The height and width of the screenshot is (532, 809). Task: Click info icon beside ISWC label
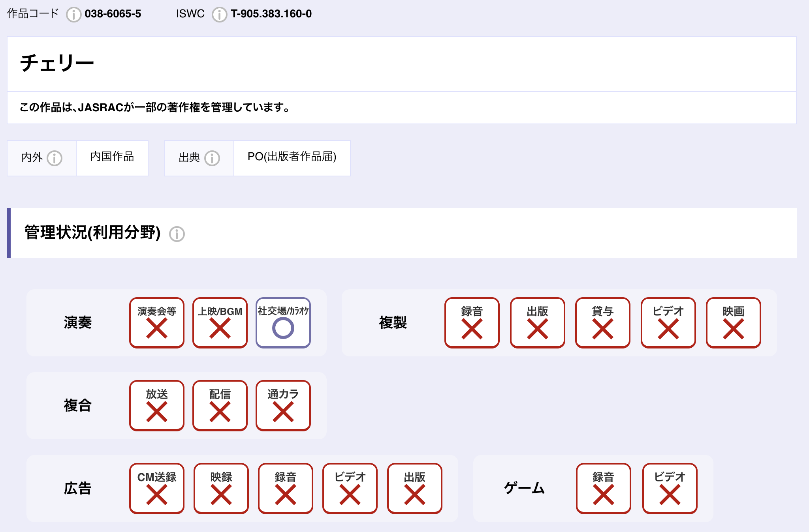pyautogui.click(x=219, y=15)
